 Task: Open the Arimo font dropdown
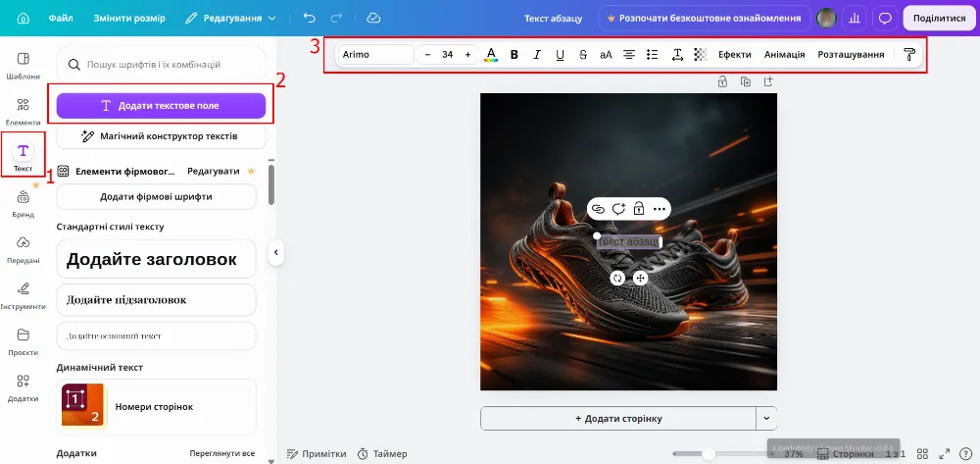coord(375,54)
